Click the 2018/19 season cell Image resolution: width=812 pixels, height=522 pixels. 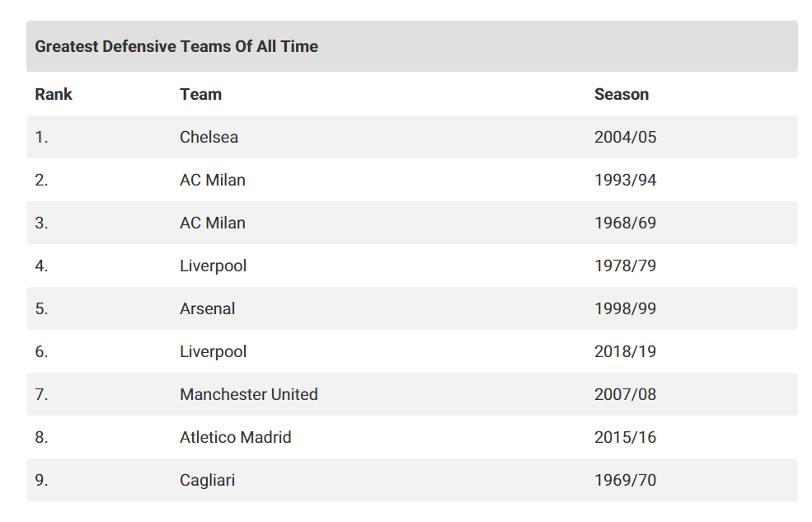[x=625, y=351]
